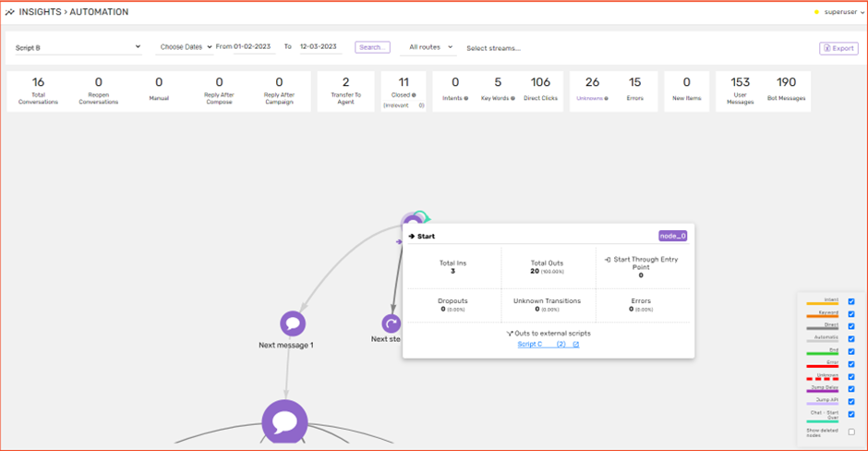Click the Total Conversations count 16

(x=38, y=82)
